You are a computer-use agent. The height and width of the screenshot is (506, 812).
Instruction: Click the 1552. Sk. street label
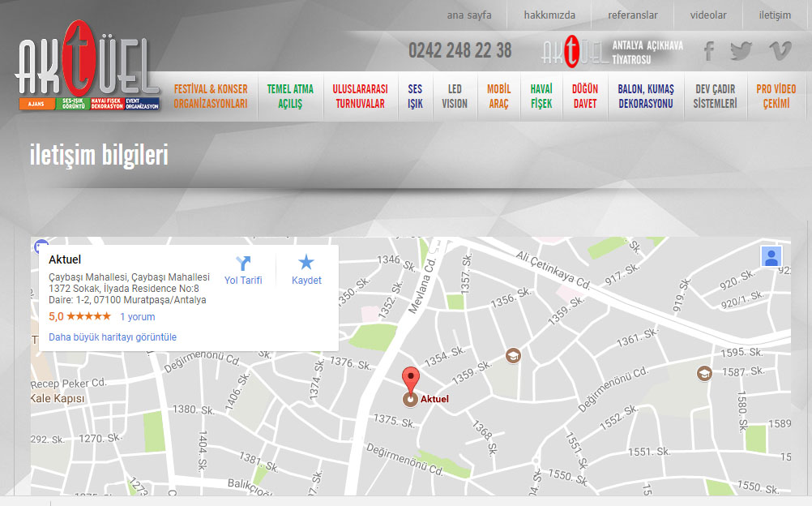(618, 418)
